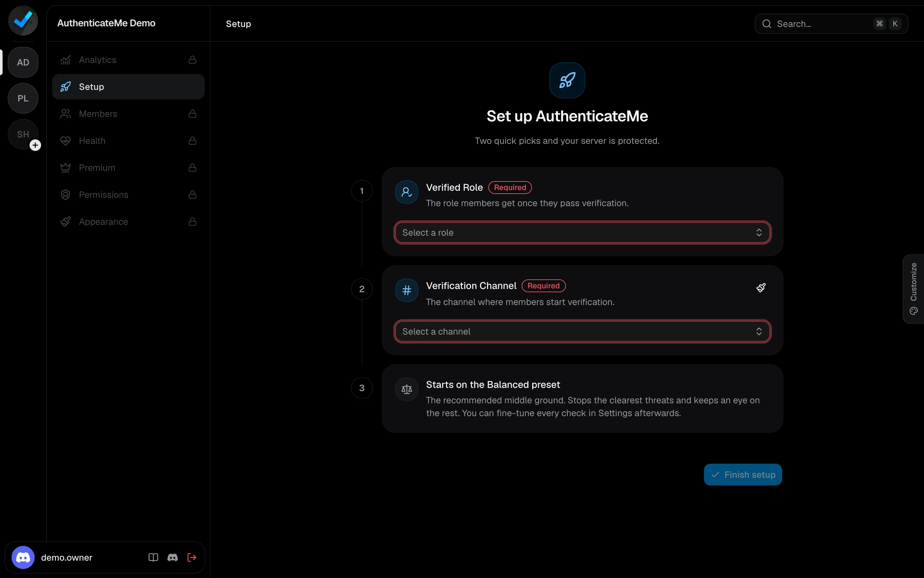Open Health in the sidebar
924x578 pixels.
point(128,141)
